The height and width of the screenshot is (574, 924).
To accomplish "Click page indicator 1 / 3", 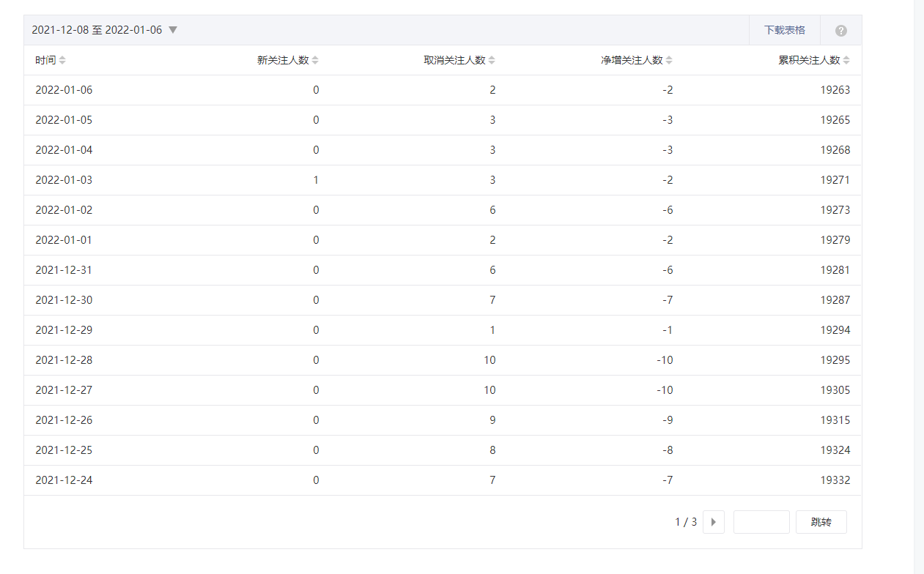I will [x=686, y=522].
